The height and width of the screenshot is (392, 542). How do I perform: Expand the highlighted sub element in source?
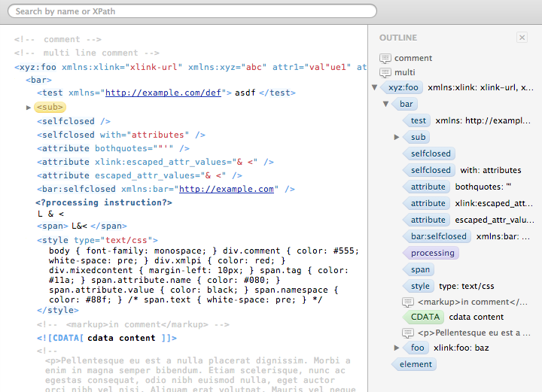[29, 108]
